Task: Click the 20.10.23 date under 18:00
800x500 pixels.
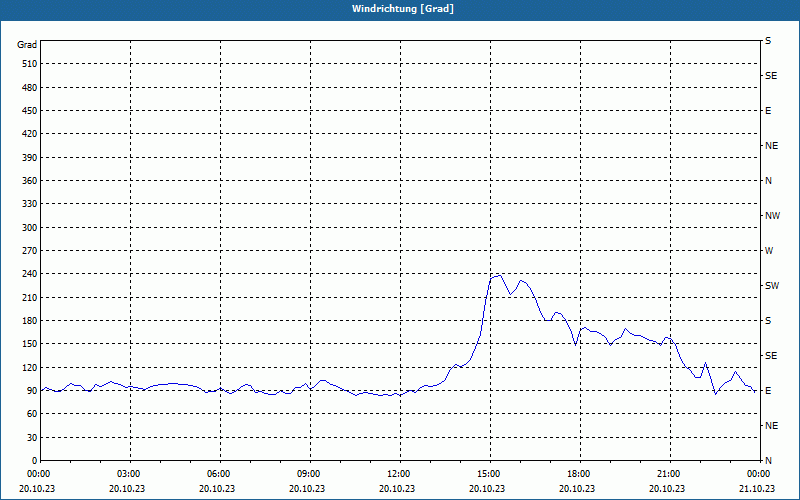Action: click(x=577, y=489)
